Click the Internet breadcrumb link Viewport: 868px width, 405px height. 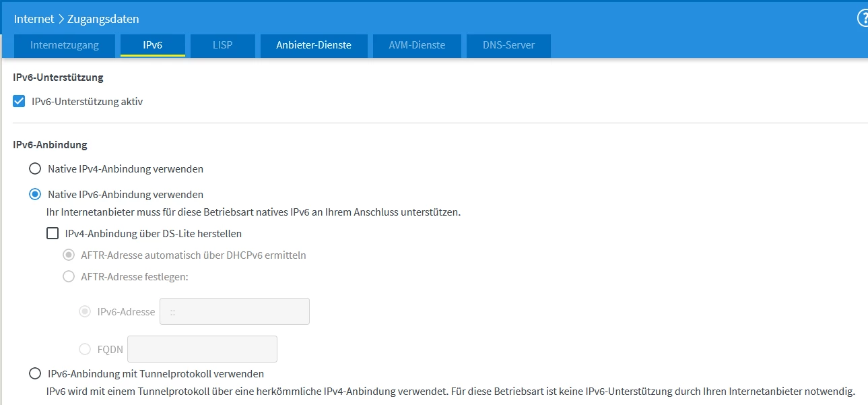[x=34, y=20]
